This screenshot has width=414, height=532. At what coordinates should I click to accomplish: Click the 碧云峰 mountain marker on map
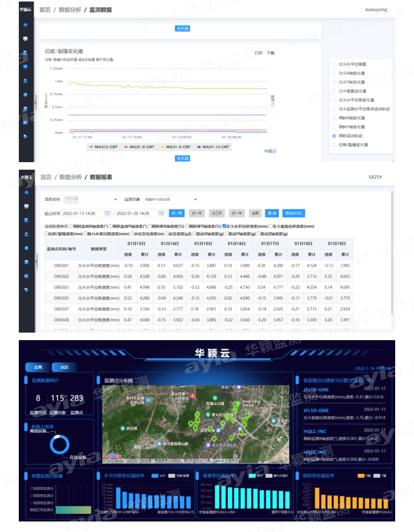123,428
